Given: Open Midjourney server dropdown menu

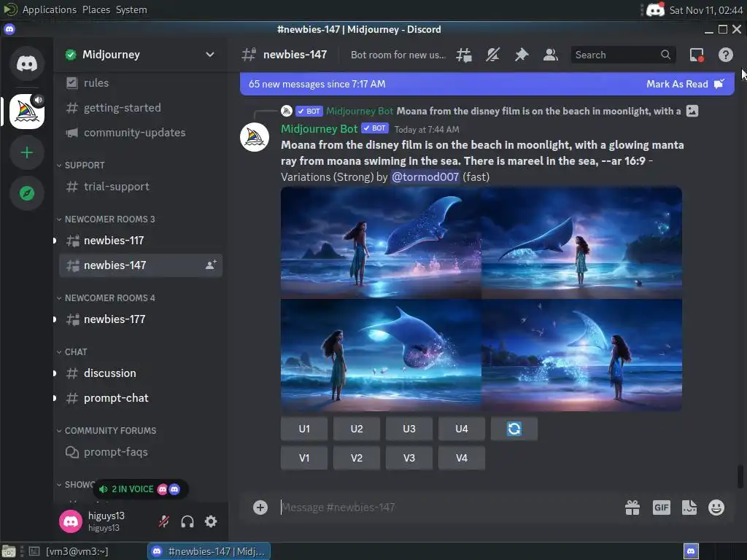Looking at the screenshot, I should tap(209, 55).
